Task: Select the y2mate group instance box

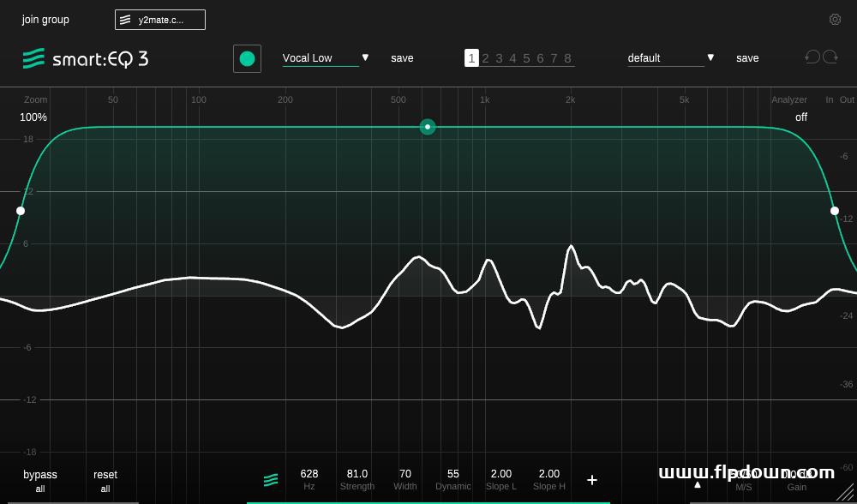Action: coord(160,20)
